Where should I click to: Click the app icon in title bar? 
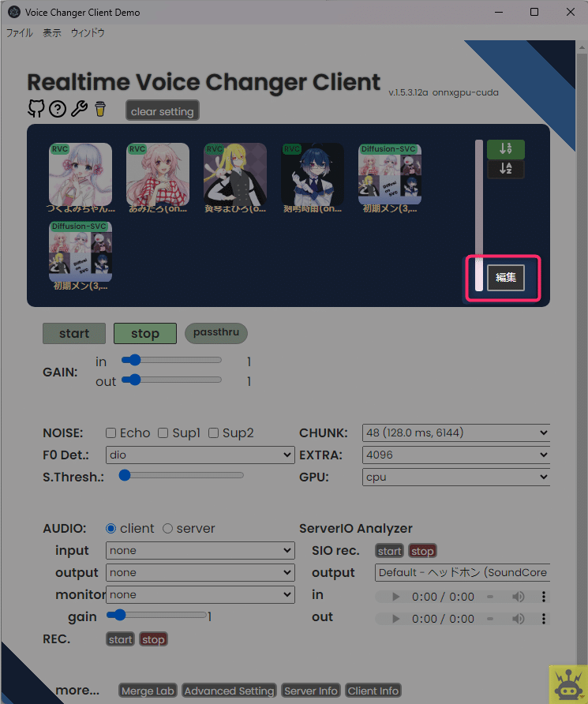pos(14,12)
